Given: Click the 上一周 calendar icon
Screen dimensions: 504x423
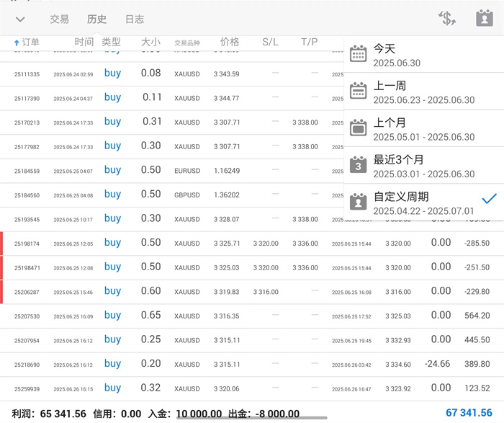Looking at the screenshot, I should pyautogui.click(x=358, y=91).
